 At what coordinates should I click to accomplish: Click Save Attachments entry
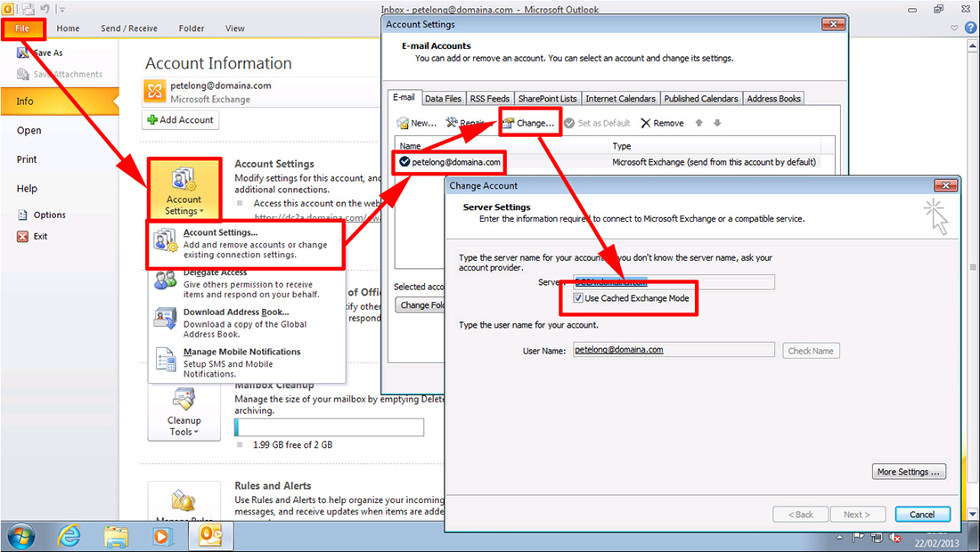[x=60, y=74]
